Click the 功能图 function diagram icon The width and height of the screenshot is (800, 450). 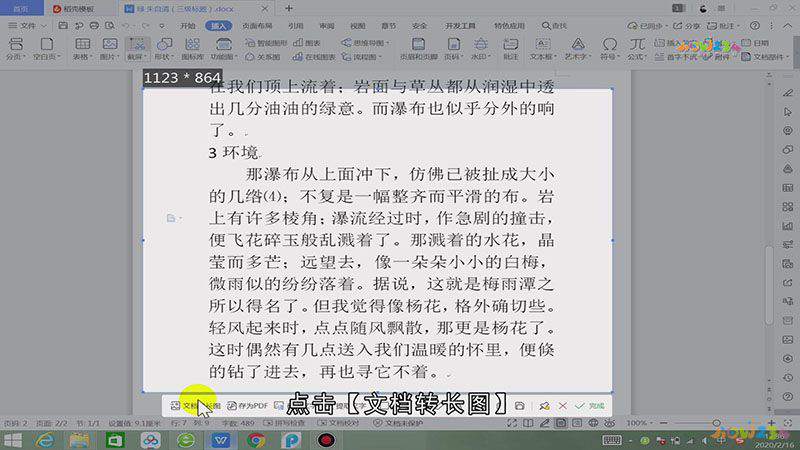point(223,49)
